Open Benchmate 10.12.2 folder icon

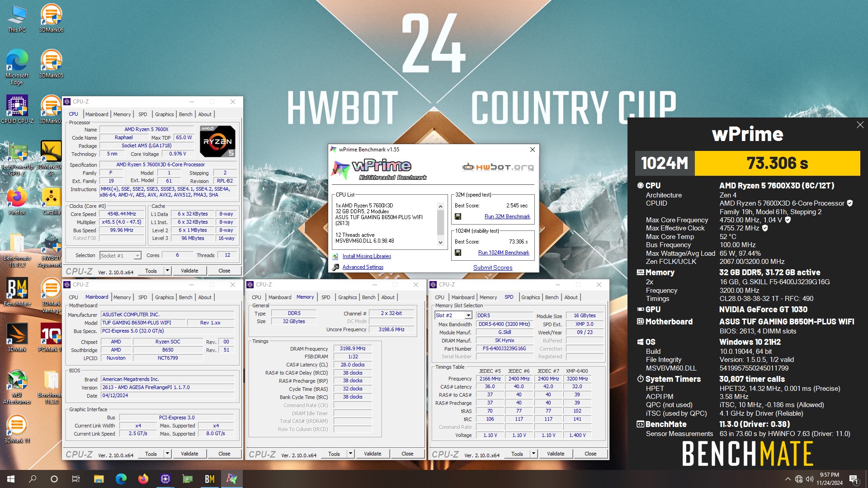pos(17,250)
